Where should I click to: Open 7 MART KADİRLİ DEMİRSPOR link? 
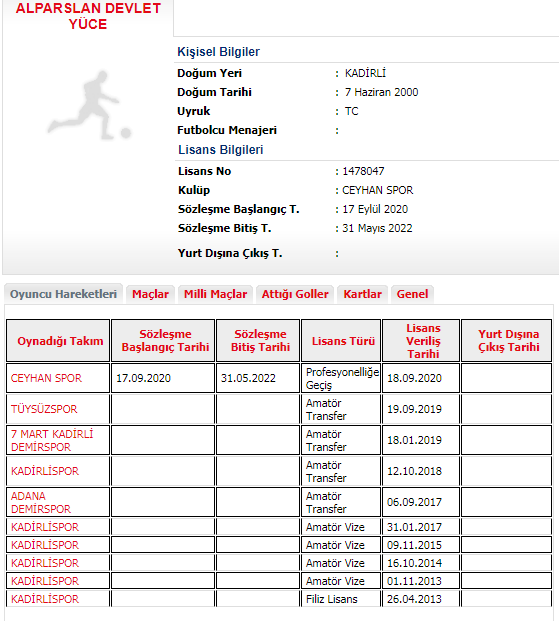pos(52,440)
